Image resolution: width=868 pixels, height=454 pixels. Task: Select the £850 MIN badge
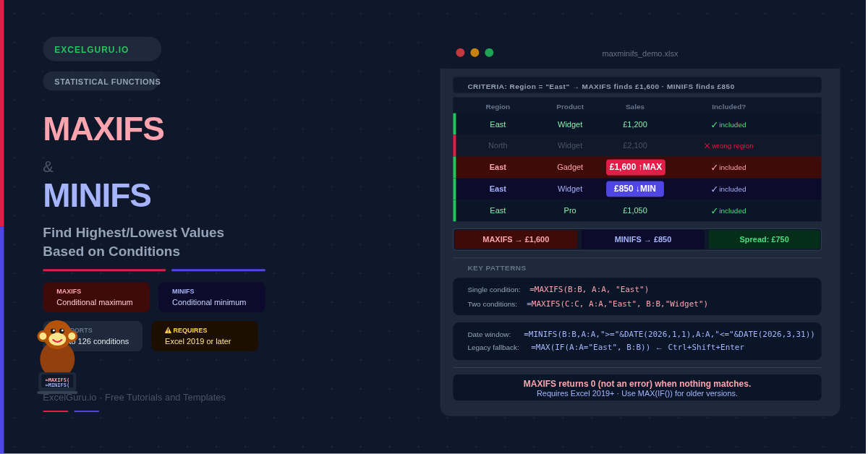(634, 189)
